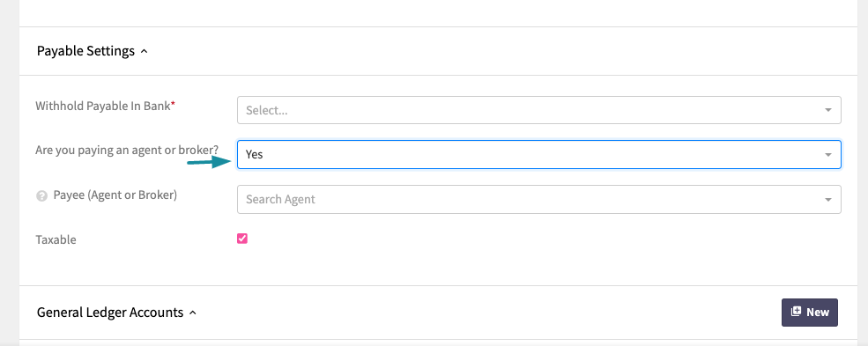Screen dimensions: 868x346
Task: Click the teal arrow pointing at Yes field
Action: tap(209, 162)
